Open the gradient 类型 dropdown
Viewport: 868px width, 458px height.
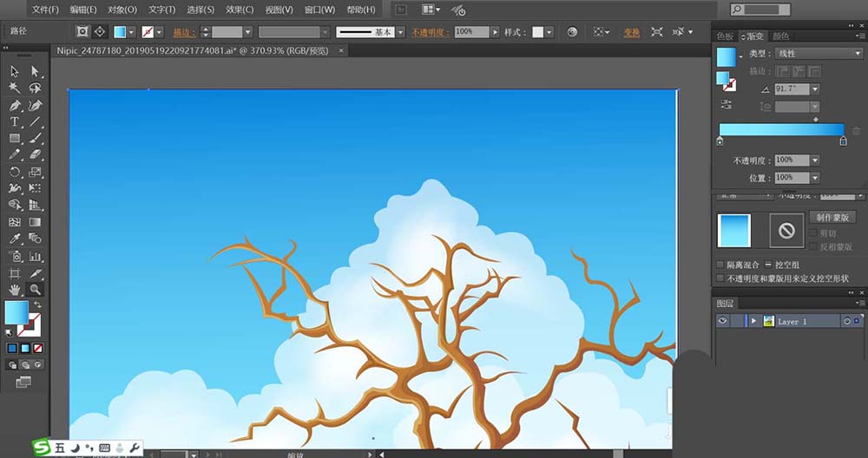coord(819,53)
